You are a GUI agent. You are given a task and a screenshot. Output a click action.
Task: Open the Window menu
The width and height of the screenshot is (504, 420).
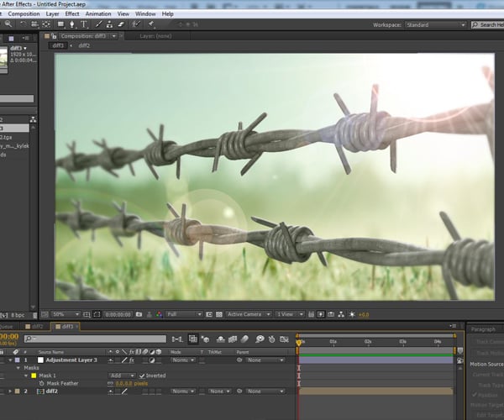(145, 13)
